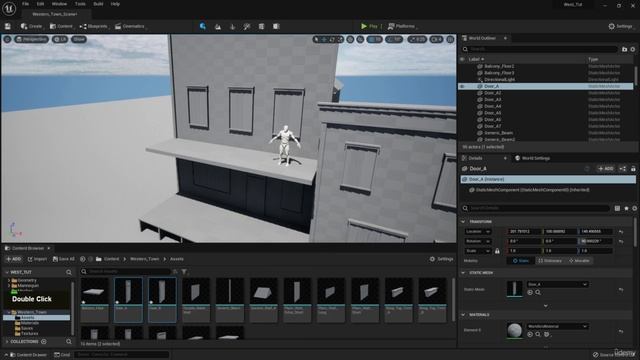This screenshot has width=640, height=360.
Task: Open the Location type dropdown
Action: (x=478, y=231)
